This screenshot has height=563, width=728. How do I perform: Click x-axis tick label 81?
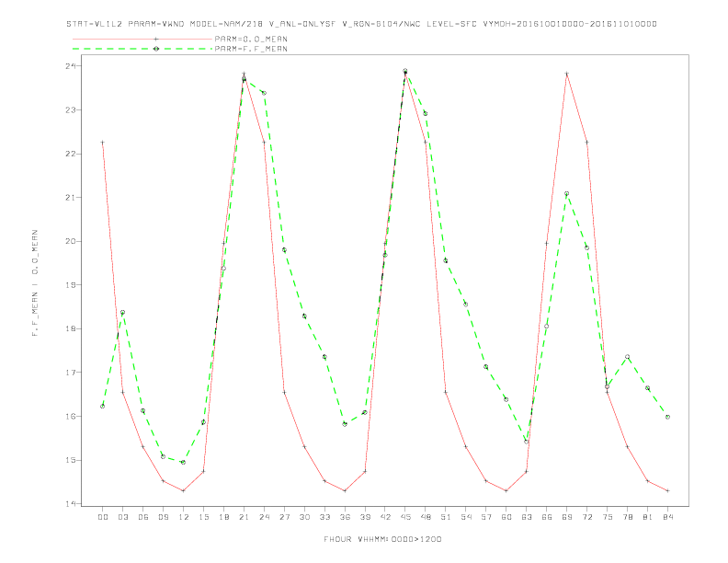[x=648, y=517]
